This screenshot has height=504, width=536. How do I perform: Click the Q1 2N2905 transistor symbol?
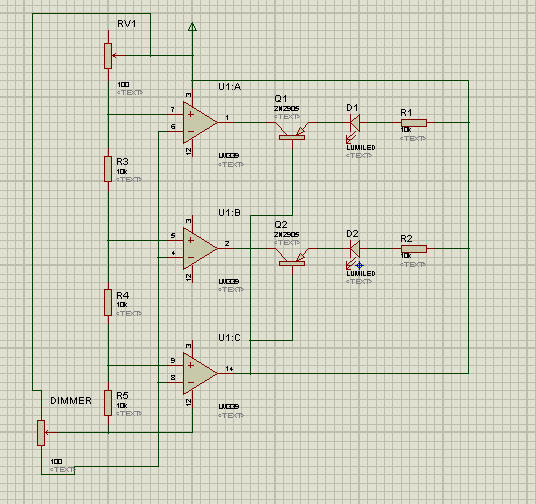[292, 131]
